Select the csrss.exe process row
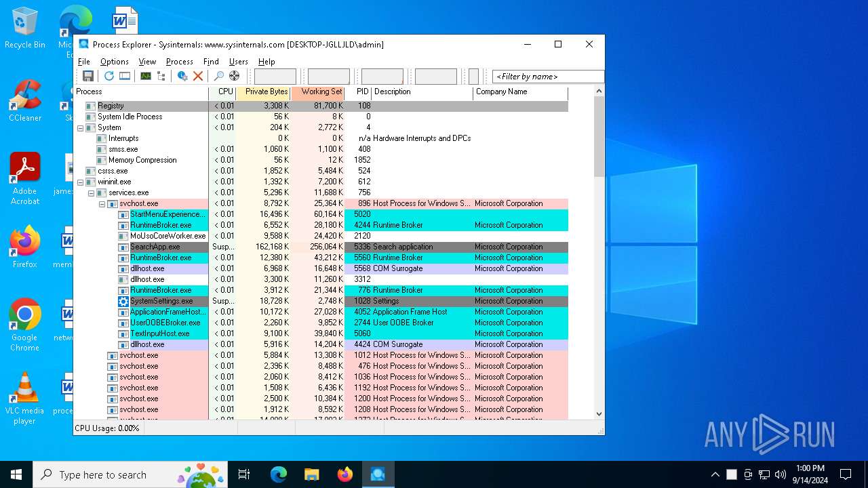The height and width of the screenshot is (488, 868). 321,171
